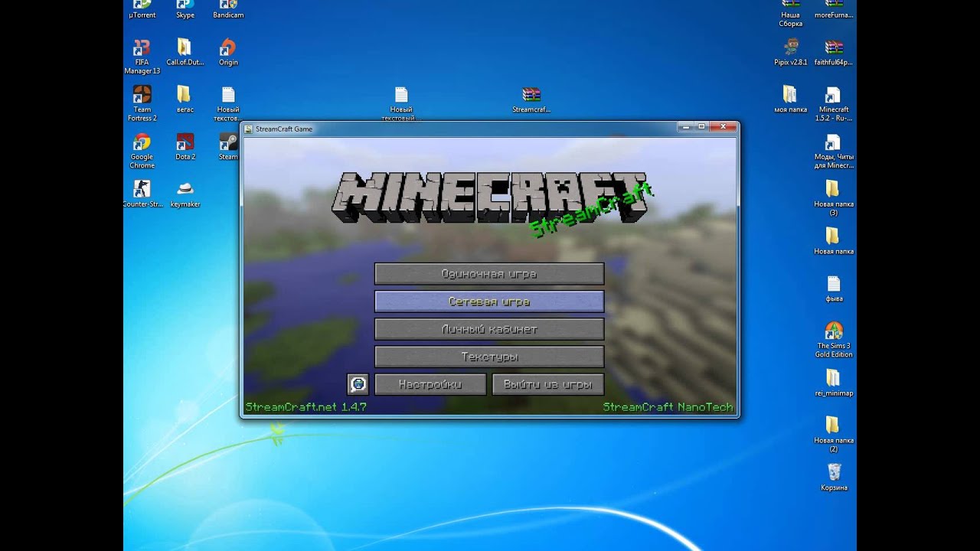Select the Корзина recycle bin icon
The width and height of the screenshot is (980, 551).
834,477
